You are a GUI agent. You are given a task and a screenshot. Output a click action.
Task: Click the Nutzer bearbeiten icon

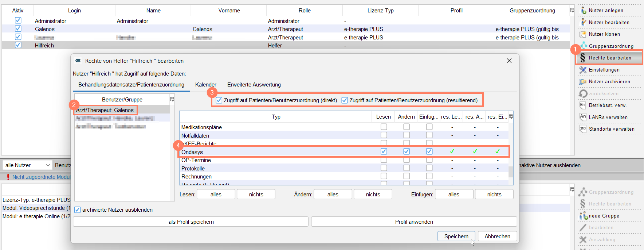583,22
